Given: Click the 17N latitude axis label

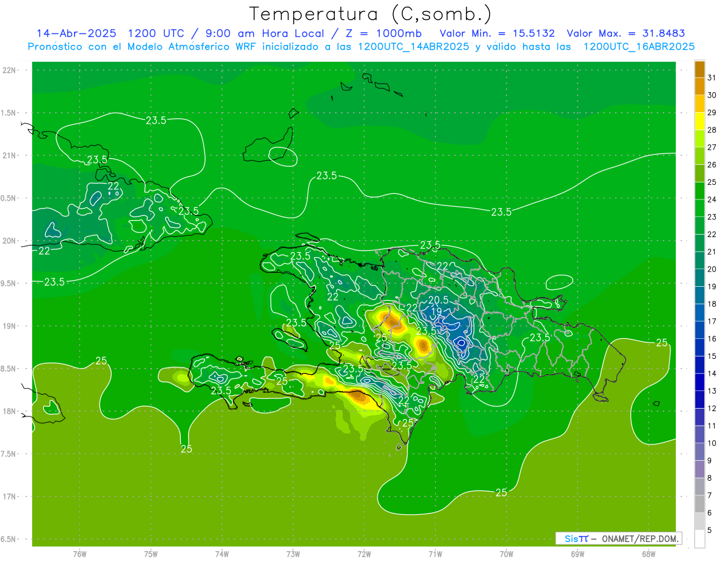Looking at the screenshot, I should 10,497.
